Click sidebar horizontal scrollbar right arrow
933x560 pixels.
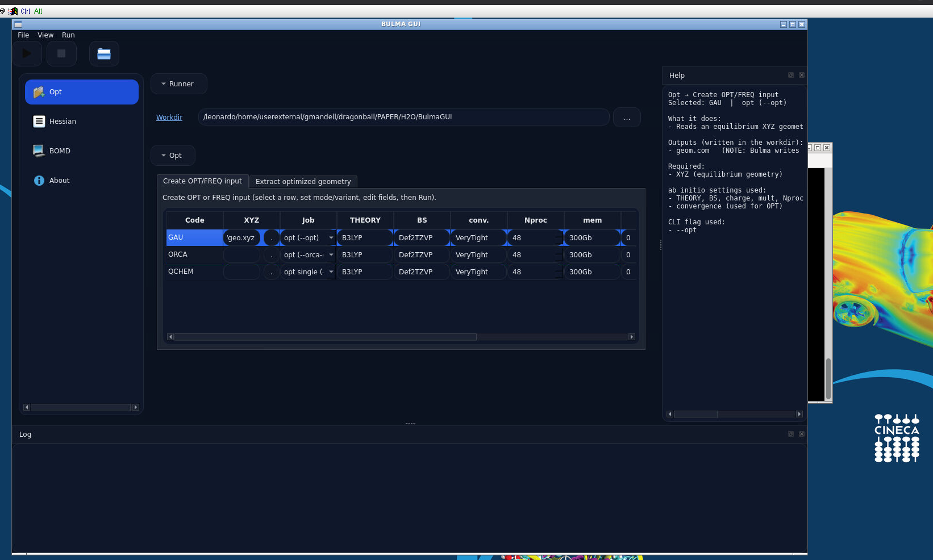point(136,407)
